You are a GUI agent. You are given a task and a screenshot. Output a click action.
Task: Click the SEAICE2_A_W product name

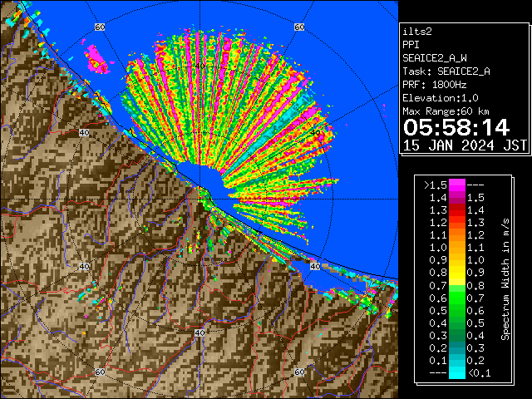(435, 58)
